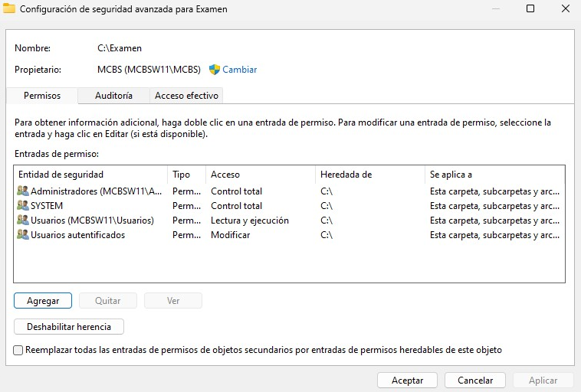581x392 pixels.
Task: Click the SYSTEM entry user icon
Action: tap(23, 206)
